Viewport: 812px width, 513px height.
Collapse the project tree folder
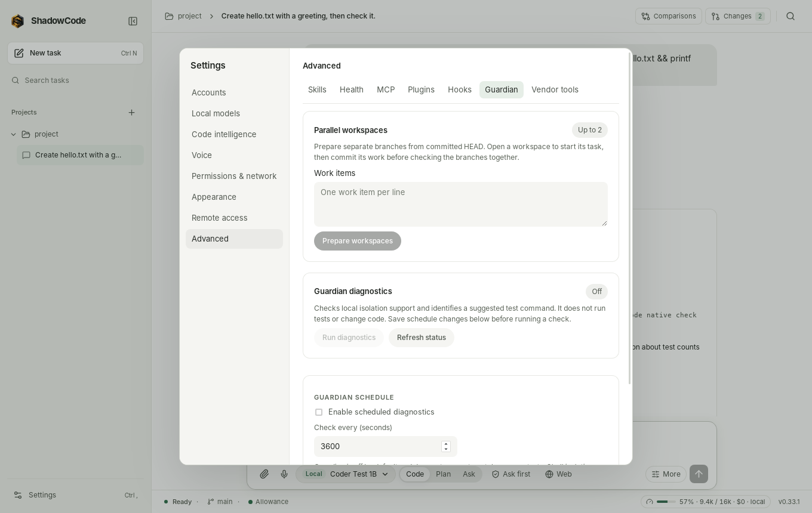(14, 134)
